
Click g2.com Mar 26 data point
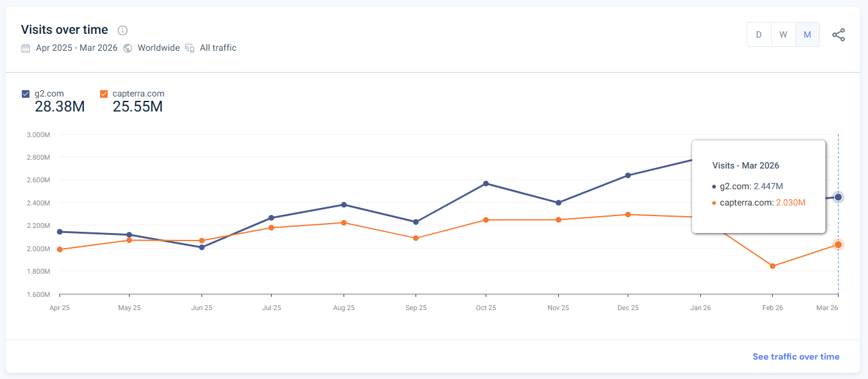[x=838, y=197]
